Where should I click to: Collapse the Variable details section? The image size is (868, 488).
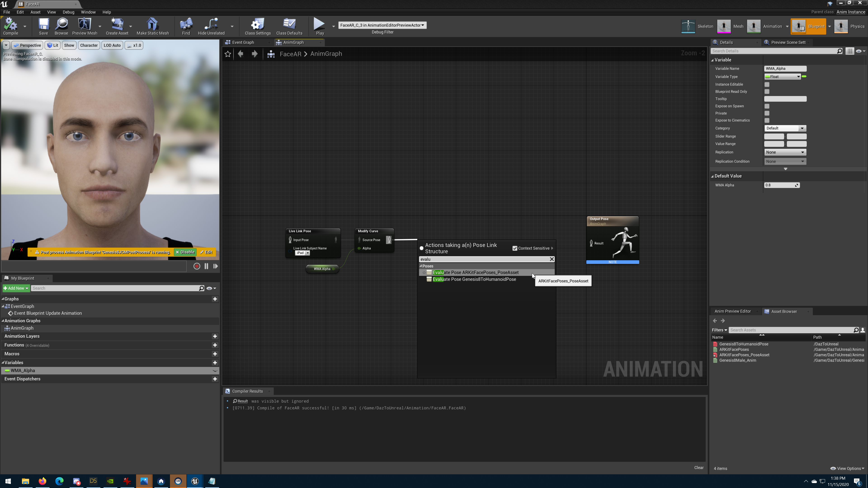click(713, 60)
